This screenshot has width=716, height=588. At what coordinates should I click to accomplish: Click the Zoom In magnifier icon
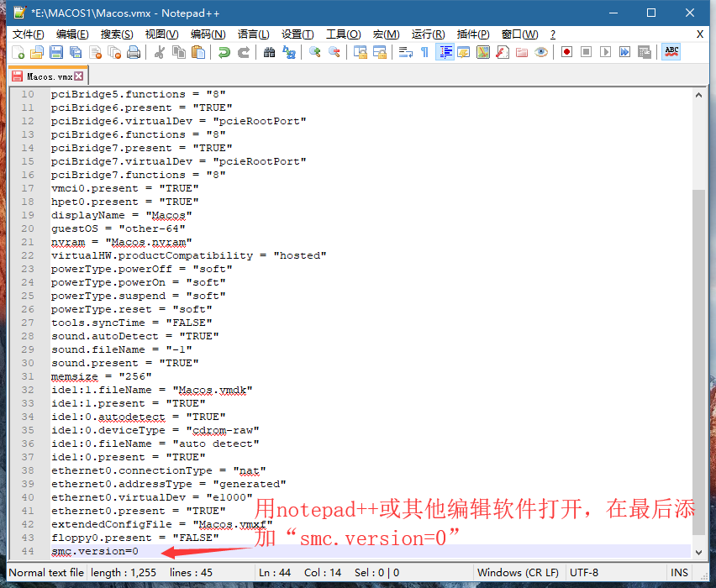pyautogui.click(x=315, y=52)
